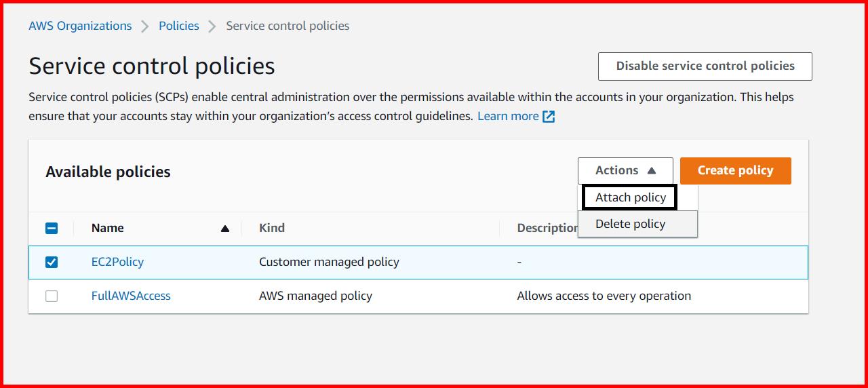The height and width of the screenshot is (388, 868).
Task: Choose Delete policy from Actions menu
Action: [x=637, y=224]
